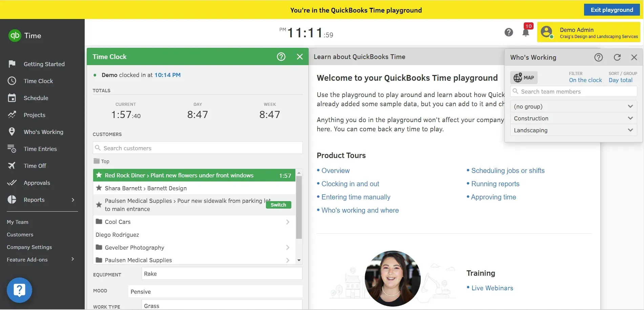Close the Time Clock panel

[300, 57]
